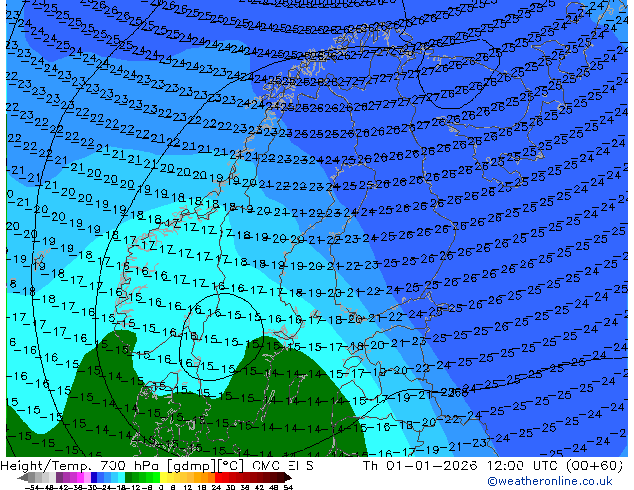Click the 'Th 01-01-2026' date text
The image size is (634, 490).
(x=421, y=466)
